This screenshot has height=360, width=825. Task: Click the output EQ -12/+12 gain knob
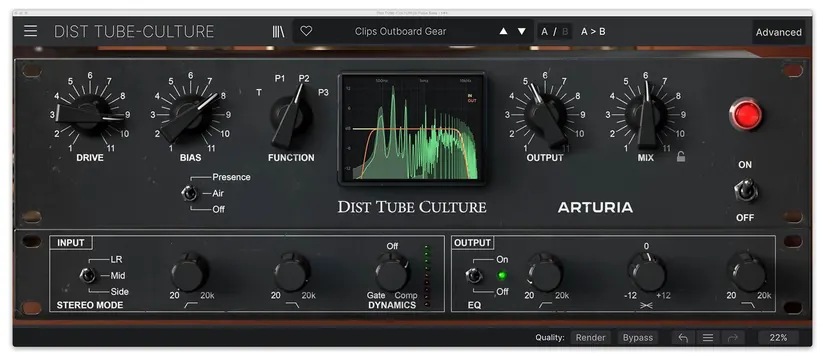647,273
